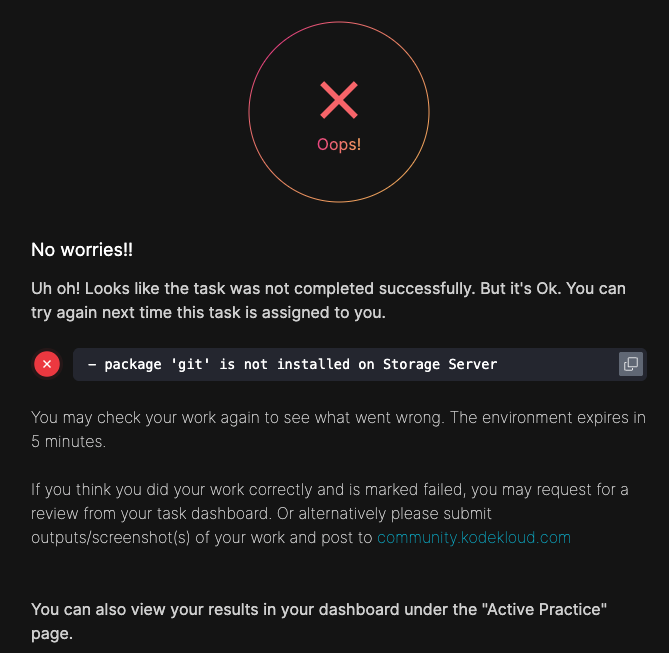Image resolution: width=669 pixels, height=653 pixels.
Task: Click the "outputs/screenshot(s)" text
Action: pos(110,537)
